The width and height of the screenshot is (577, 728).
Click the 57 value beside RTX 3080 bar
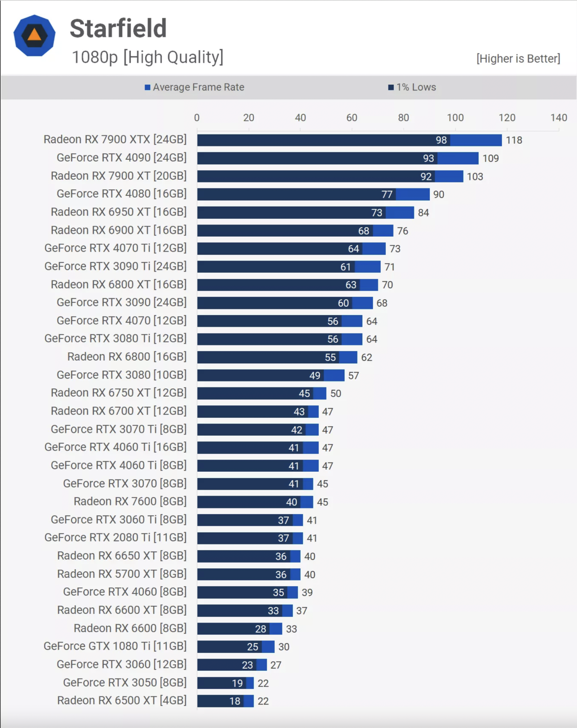tap(353, 375)
